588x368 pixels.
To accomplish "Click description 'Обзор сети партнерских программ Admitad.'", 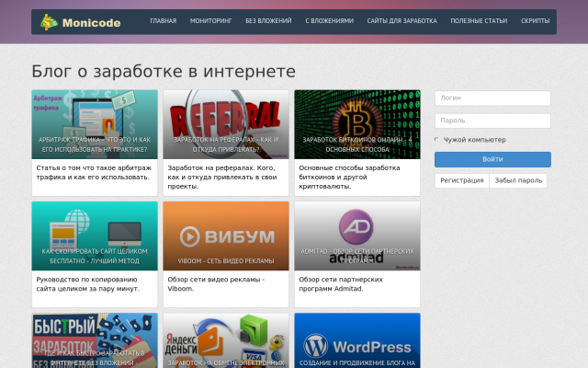I will pyautogui.click(x=341, y=284).
